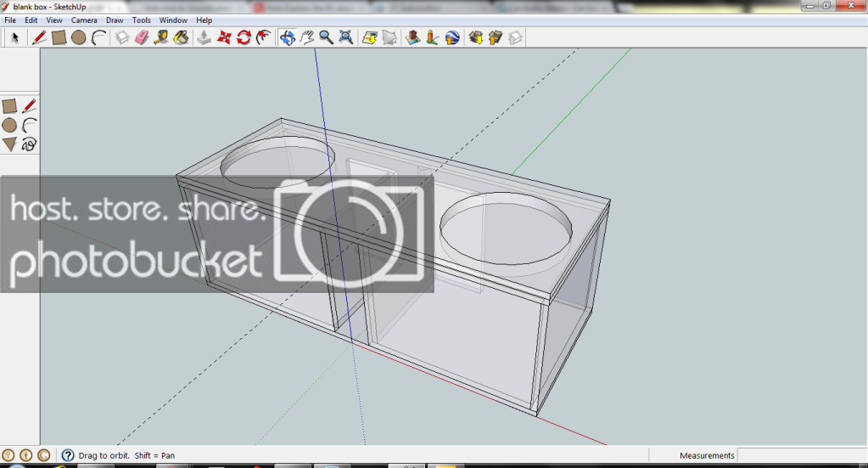Open the Edit menu
Viewport: 868px width, 468px height.
point(31,20)
